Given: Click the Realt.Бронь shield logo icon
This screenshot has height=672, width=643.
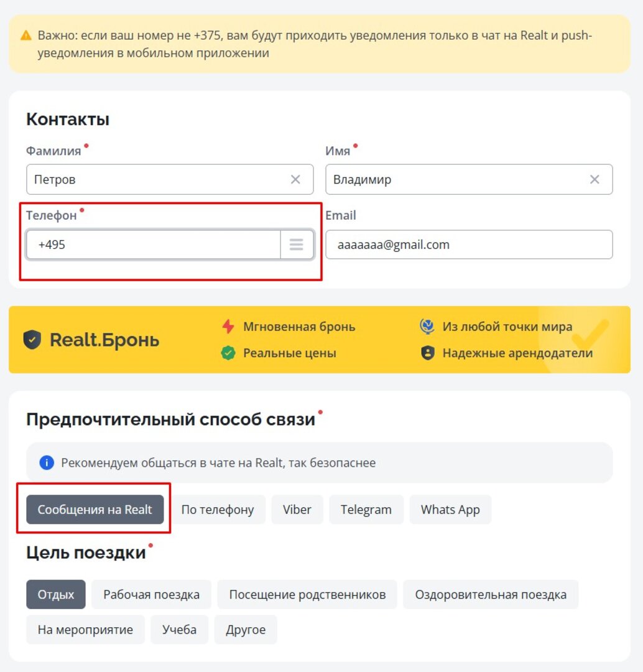Looking at the screenshot, I should point(32,340).
